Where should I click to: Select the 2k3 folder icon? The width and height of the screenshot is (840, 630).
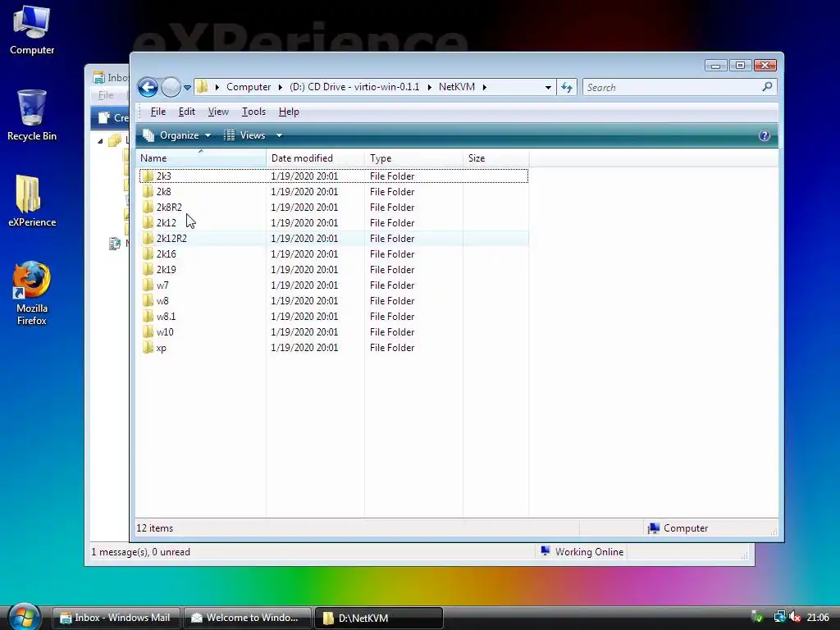pos(148,176)
